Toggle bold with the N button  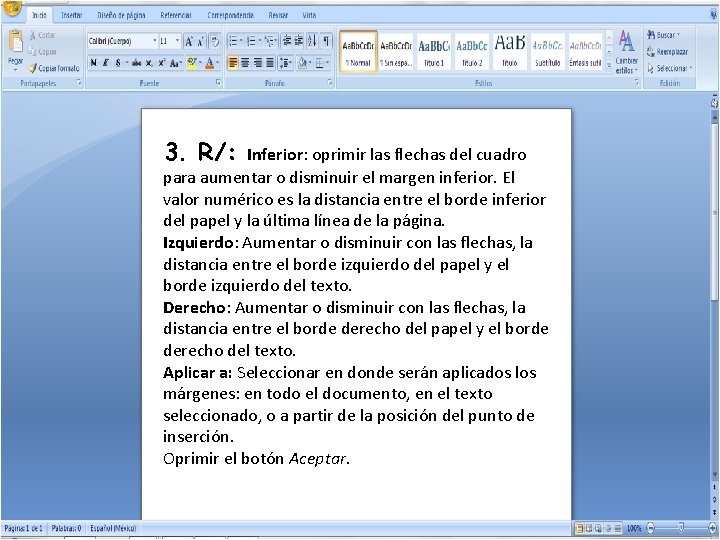click(93, 63)
